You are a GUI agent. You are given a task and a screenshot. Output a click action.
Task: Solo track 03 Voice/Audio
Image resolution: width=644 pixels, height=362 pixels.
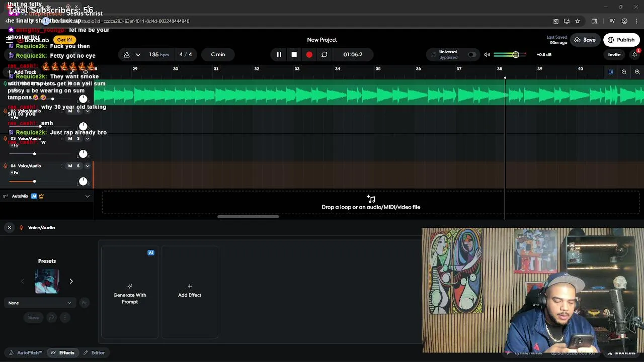[78, 138]
